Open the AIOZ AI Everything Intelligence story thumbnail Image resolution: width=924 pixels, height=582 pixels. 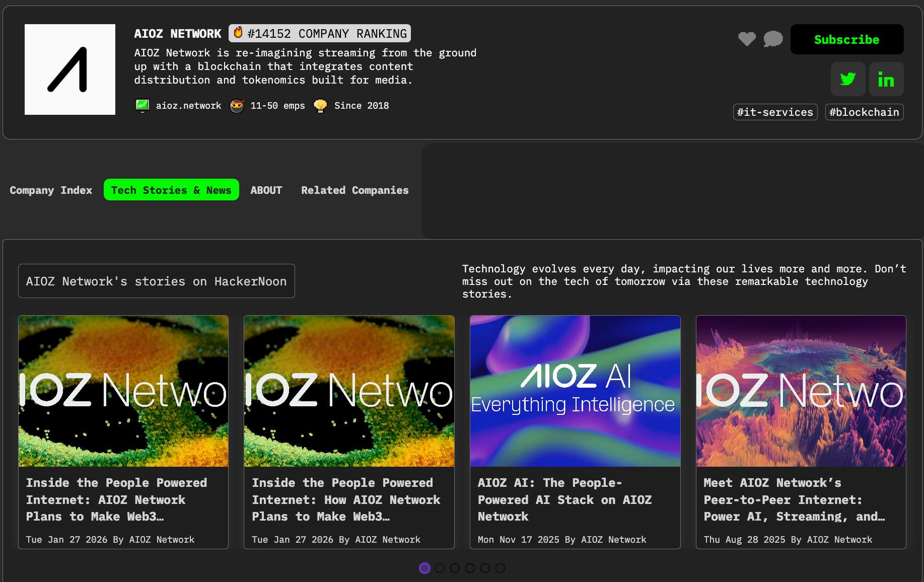[x=575, y=391]
